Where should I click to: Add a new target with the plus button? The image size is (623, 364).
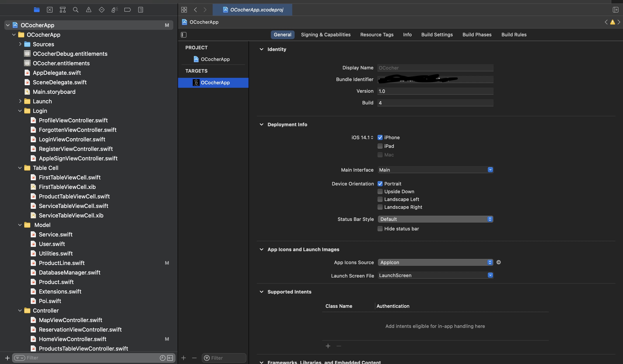(x=183, y=358)
